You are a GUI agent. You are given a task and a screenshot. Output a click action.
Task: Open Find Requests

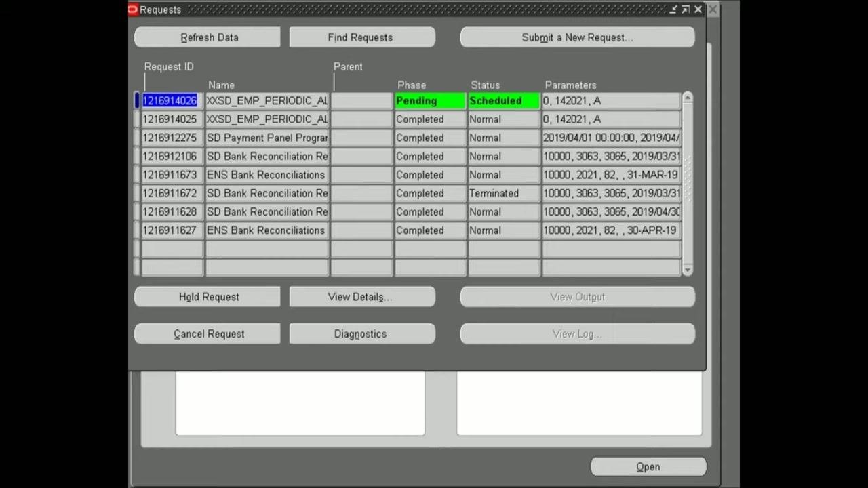[362, 37]
